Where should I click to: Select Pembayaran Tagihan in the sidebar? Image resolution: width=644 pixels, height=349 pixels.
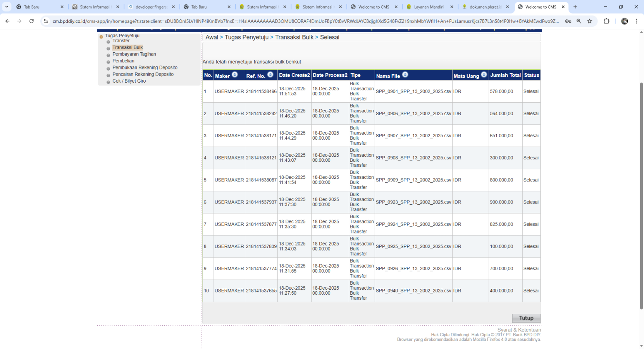(x=134, y=54)
